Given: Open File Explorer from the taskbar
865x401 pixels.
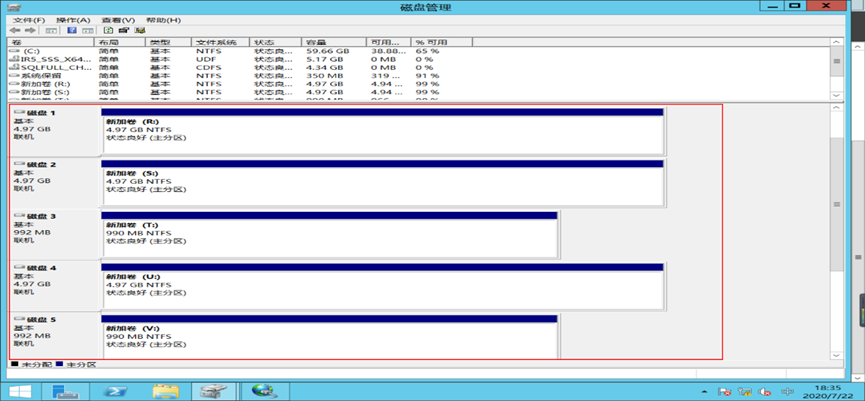Looking at the screenshot, I should [165, 391].
